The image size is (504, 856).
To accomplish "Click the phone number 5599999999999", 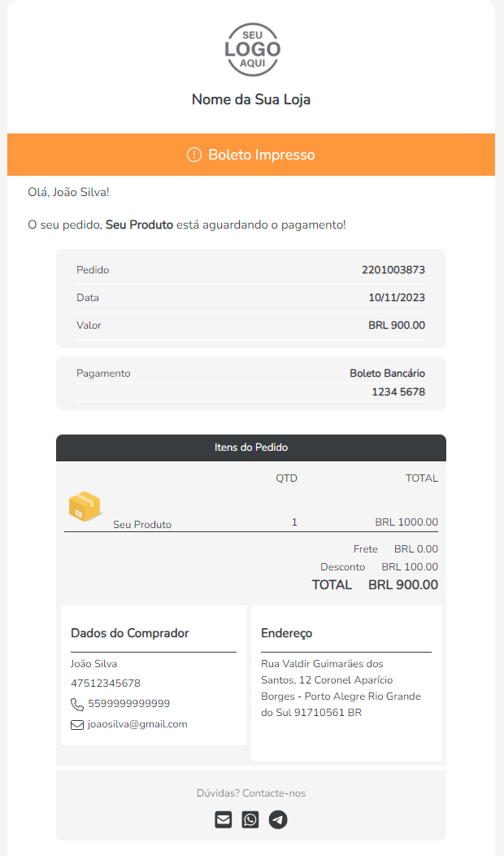I will point(128,704).
